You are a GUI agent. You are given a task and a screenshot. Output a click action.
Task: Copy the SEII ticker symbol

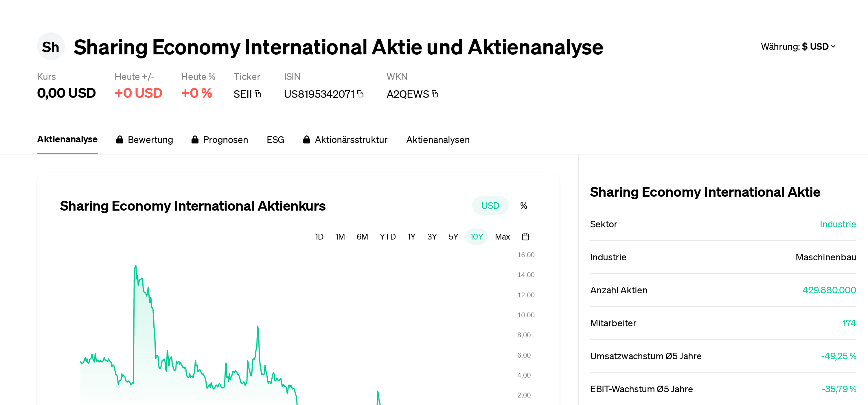pyautogui.click(x=258, y=94)
